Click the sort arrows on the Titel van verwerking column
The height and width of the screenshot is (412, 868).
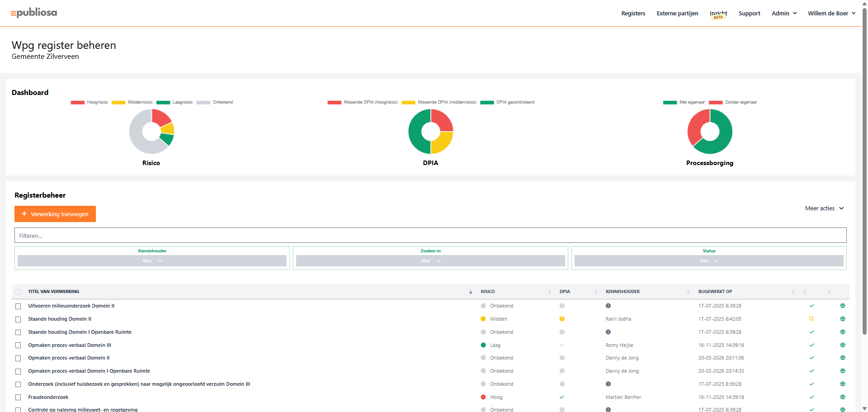pyautogui.click(x=471, y=292)
